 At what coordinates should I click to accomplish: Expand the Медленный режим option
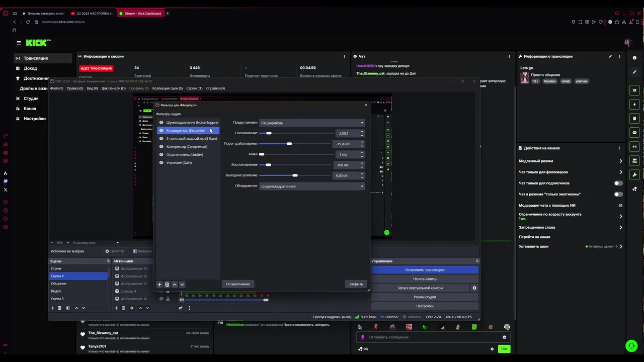[x=620, y=161]
